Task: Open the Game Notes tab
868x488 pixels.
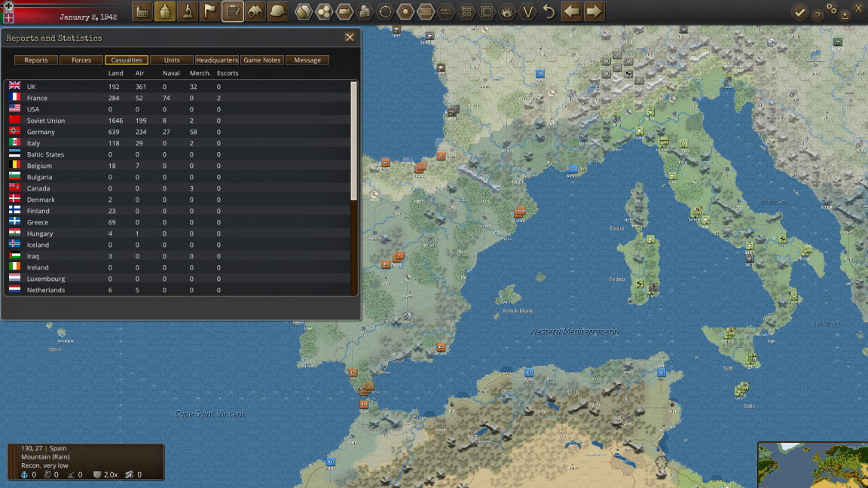Action: (x=262, y=59)
